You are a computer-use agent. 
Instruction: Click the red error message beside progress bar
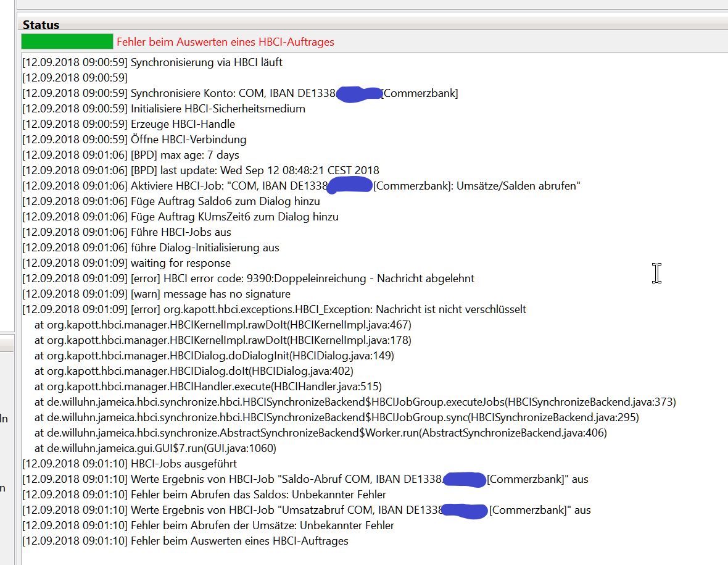coord(225,42)
